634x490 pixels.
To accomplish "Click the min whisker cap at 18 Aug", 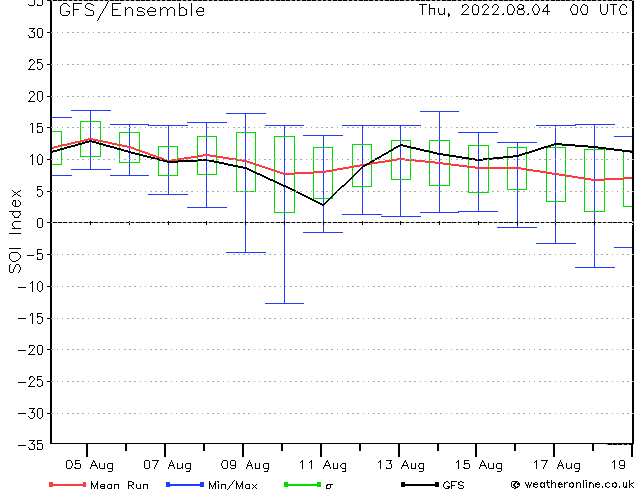I will tap(595, 267).
